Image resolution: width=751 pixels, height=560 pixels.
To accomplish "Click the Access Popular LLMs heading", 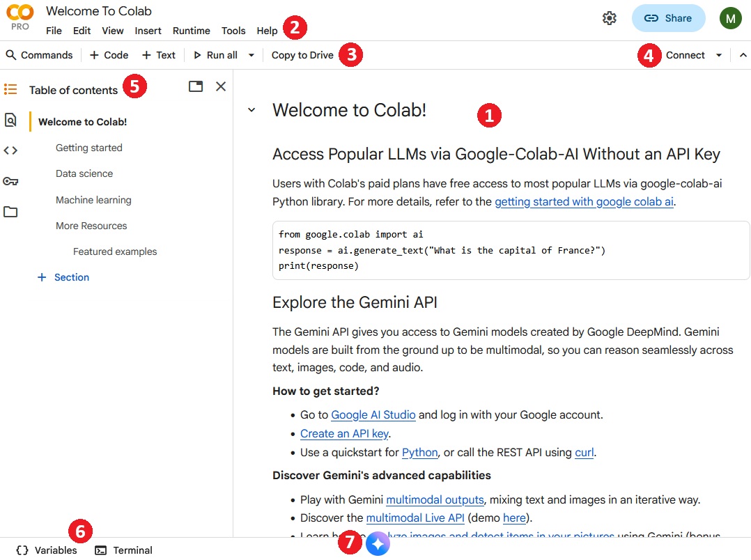I will [x=496, y=154].
